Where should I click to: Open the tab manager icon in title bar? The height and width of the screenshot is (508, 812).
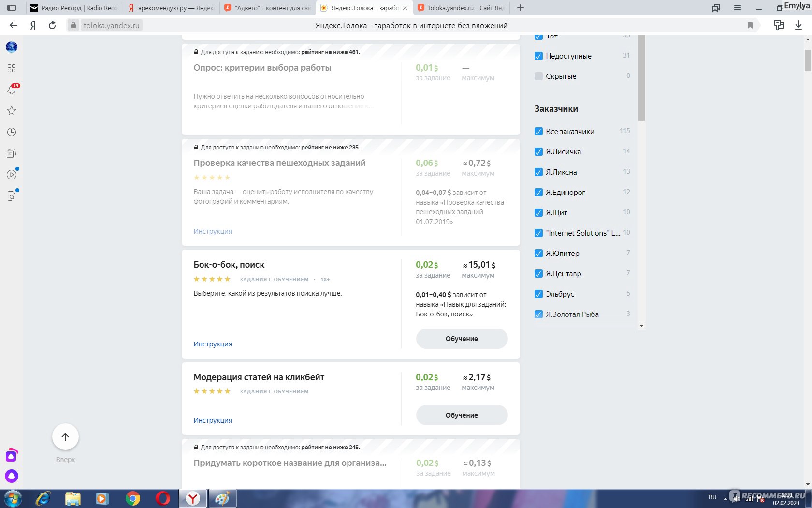point(716,8)
